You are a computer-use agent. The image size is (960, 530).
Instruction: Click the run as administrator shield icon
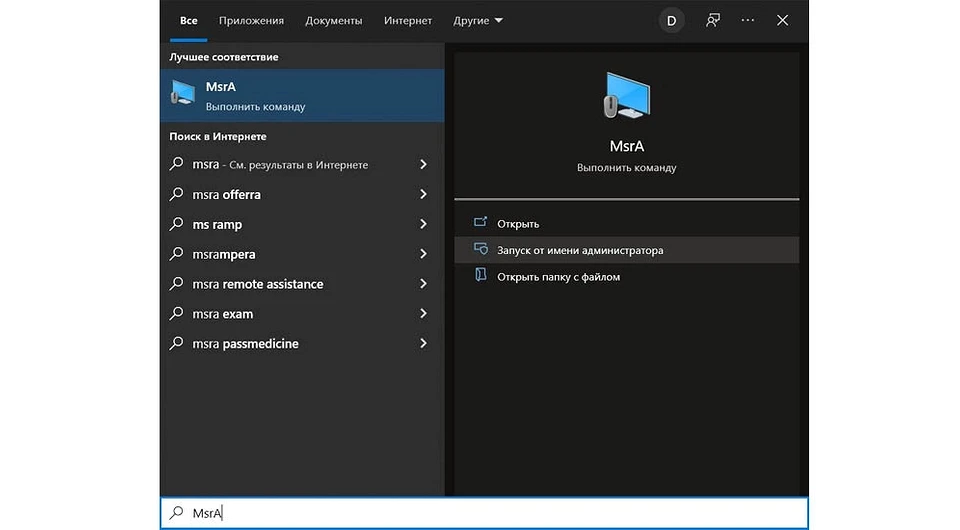click(x=481, y=250)
